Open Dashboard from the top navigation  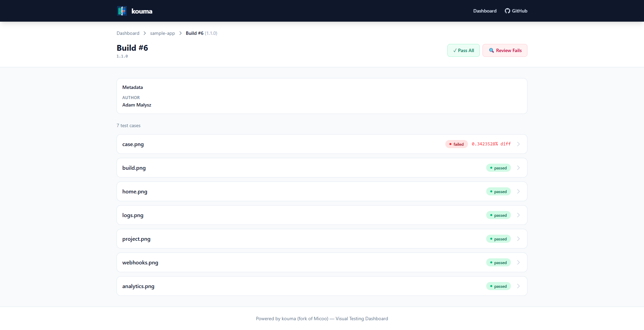pyautogui.click(x=485, y=11)
